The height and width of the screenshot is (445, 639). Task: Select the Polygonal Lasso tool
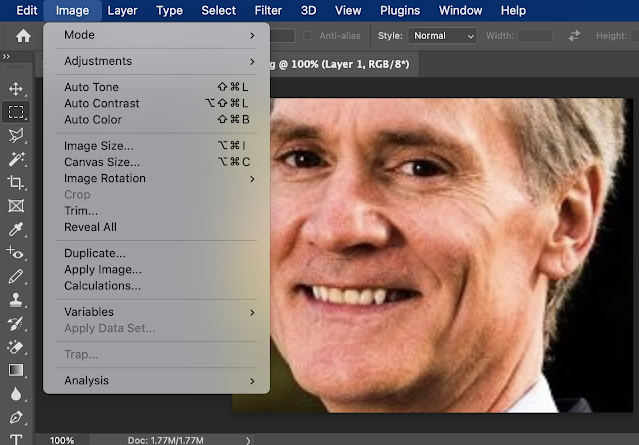(x=16, y=135)
